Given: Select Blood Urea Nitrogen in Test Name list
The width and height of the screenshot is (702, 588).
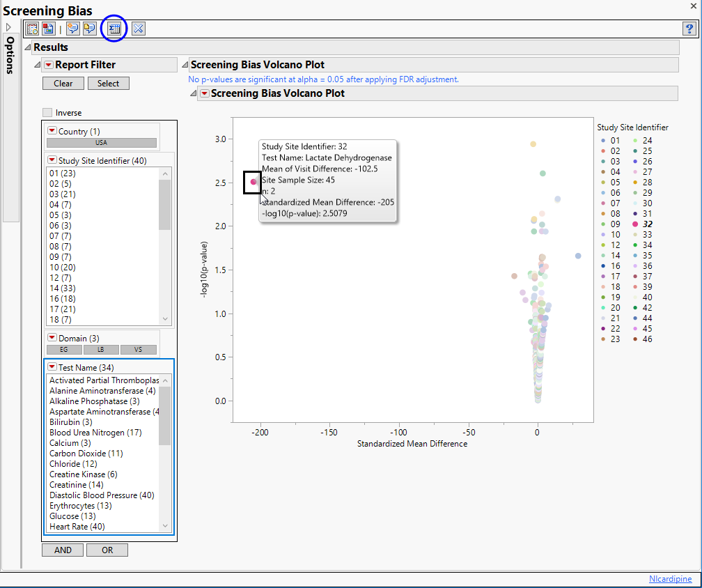Looking at the screenshot, I should coord(95,433).
